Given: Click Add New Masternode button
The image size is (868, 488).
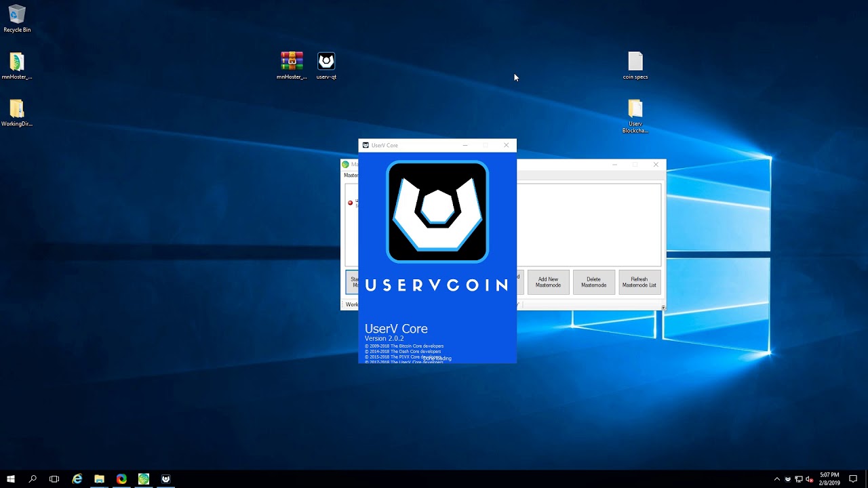Looking at the screenshot, I should [x=548, y=282].
